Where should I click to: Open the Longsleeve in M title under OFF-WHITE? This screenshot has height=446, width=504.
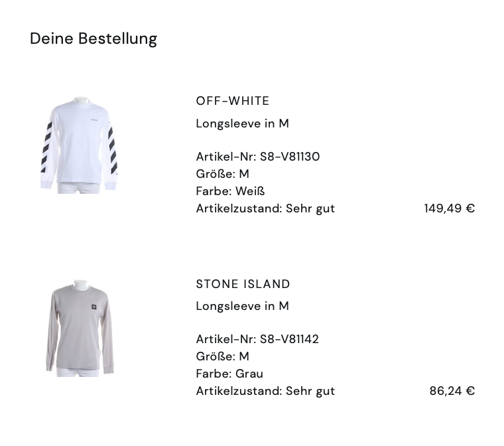pyautogui.click(x=243, y=123)
